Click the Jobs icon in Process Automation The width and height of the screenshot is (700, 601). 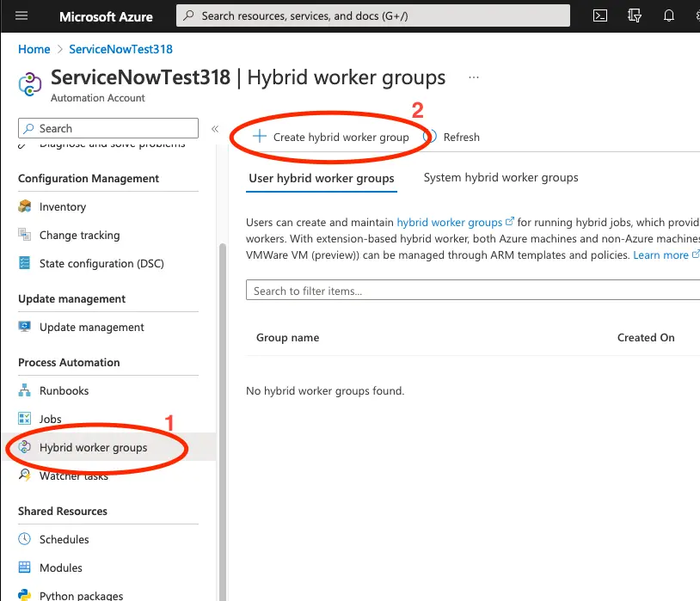(x=25, y=419)
